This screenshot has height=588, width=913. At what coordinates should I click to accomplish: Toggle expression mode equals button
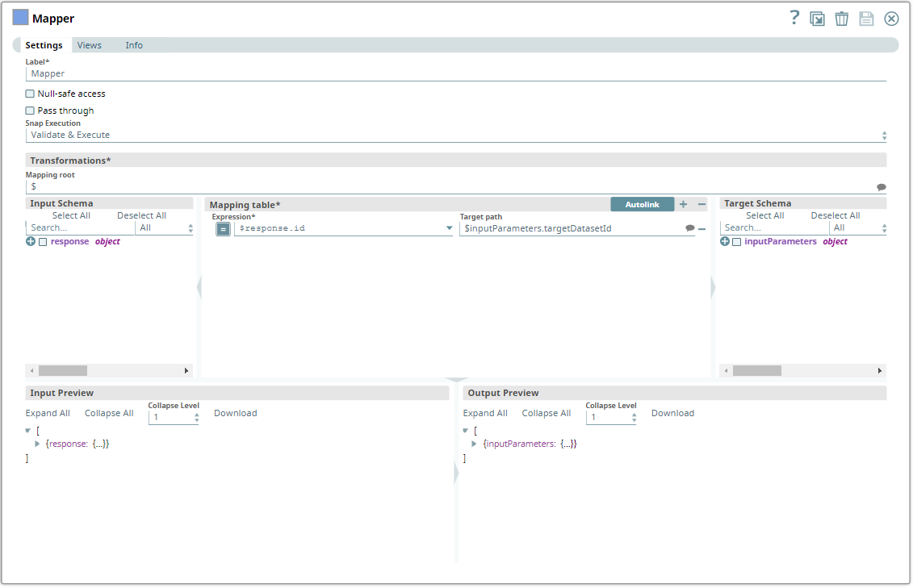223,229
